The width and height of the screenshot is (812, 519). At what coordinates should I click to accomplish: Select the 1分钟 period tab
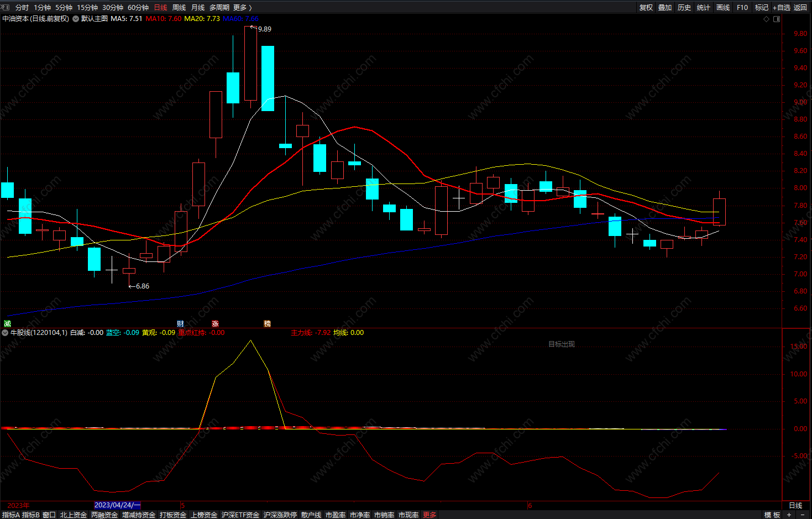42,7
